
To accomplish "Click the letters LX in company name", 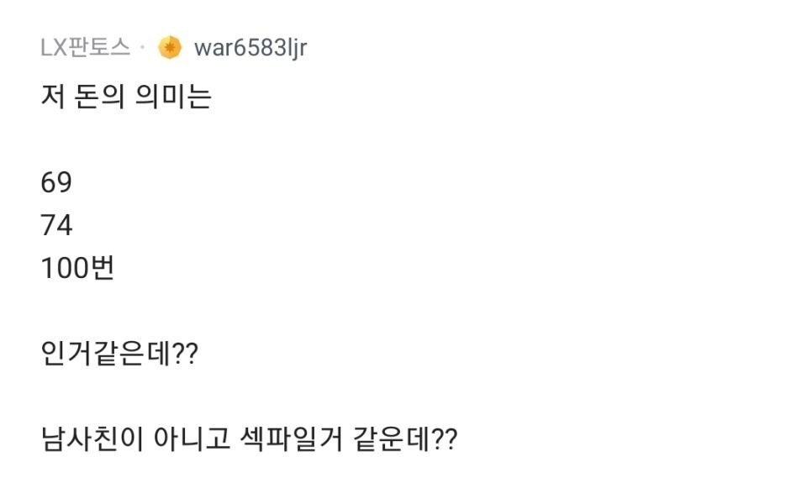I will 53,48.
